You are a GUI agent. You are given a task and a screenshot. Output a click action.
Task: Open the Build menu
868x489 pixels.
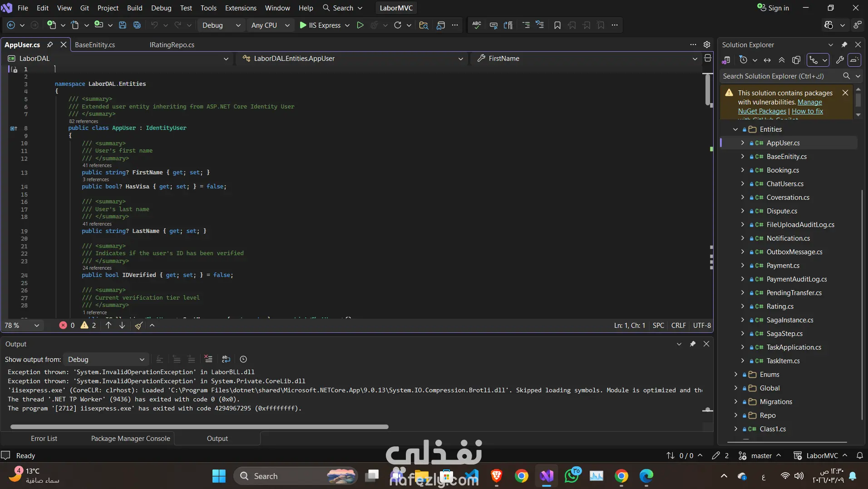click(134, 8)
